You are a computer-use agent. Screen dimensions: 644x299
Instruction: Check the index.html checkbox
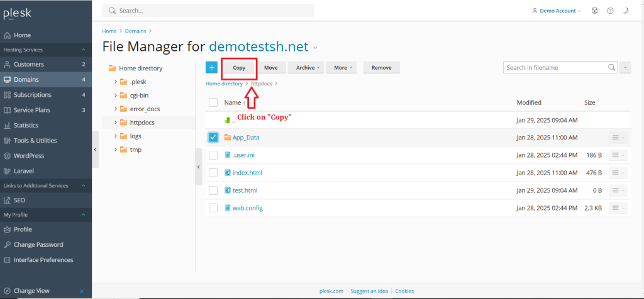pos(213,173)
